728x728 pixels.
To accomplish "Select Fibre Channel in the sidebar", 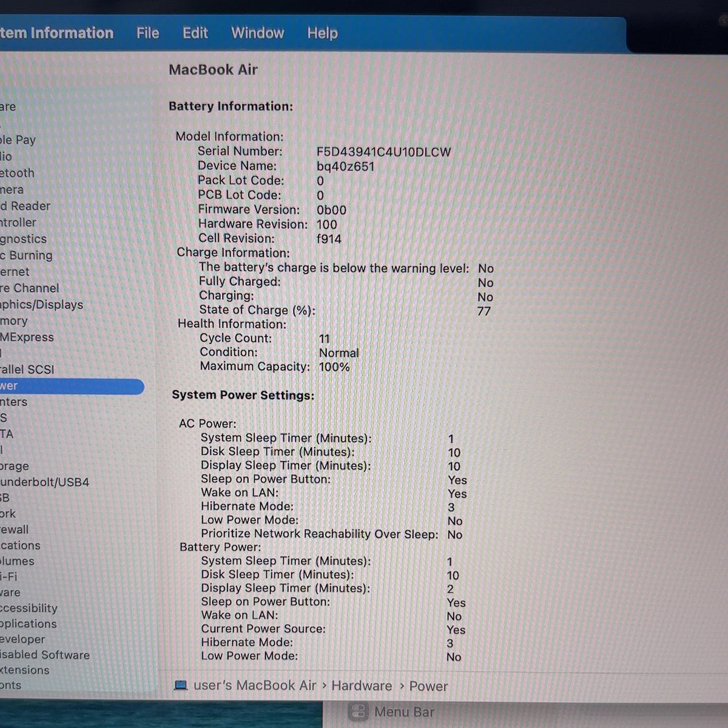I will tap(30, 288).
